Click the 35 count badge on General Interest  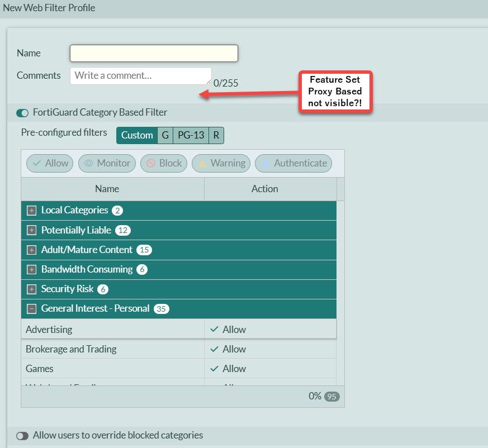pyautogui.click(x=161, y=309)
